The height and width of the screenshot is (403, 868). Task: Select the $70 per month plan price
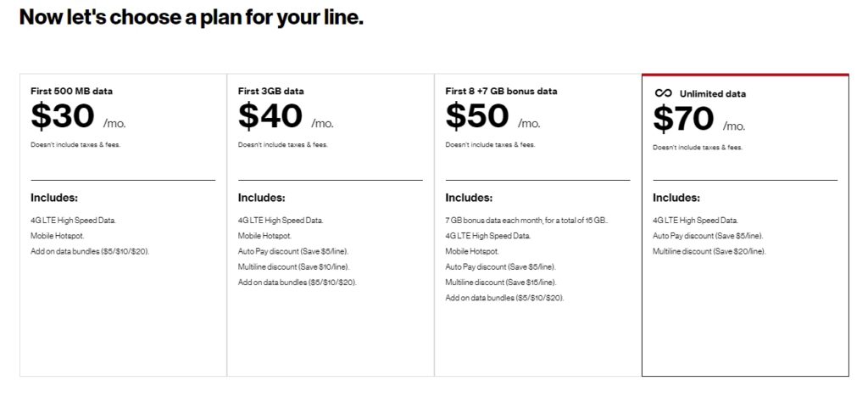[x=683, y=120]
